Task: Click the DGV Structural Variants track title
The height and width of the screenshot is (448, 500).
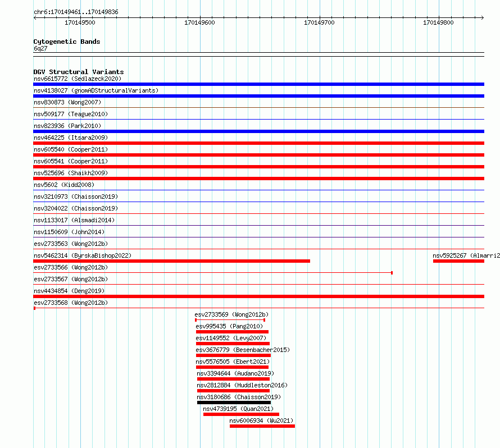Action: point(79,72)
